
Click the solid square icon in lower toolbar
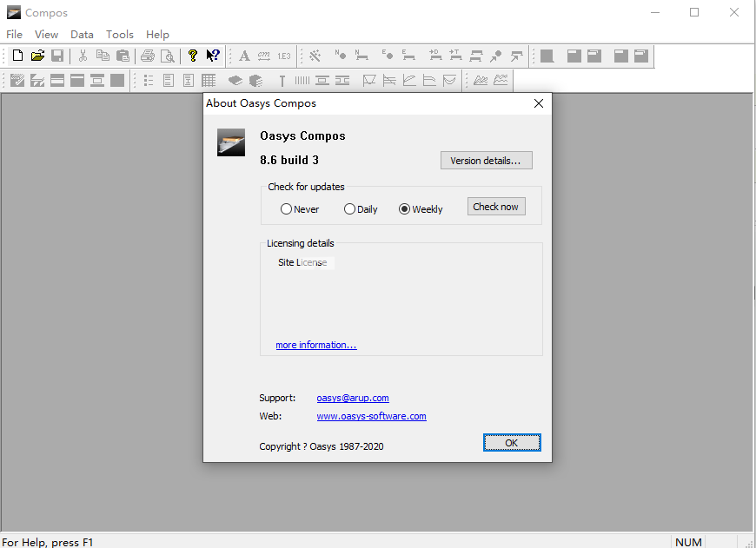117,81
